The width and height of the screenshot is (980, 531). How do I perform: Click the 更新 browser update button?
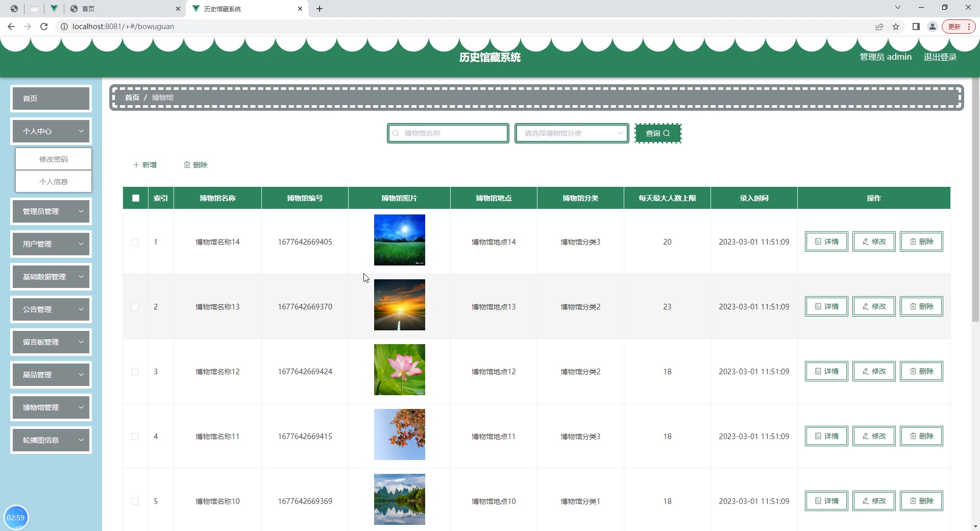[x=959, y=27]
